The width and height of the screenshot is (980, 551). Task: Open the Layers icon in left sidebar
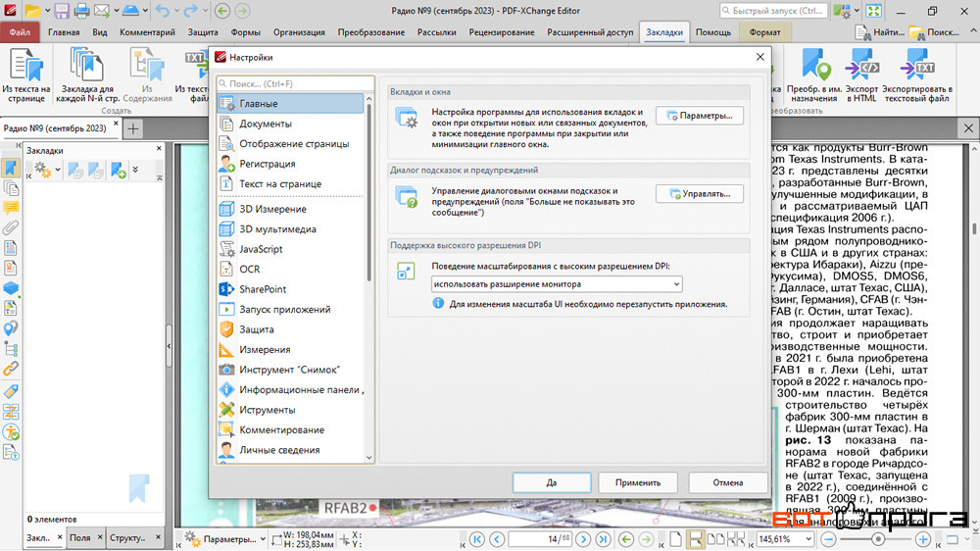tap(11, 288)
